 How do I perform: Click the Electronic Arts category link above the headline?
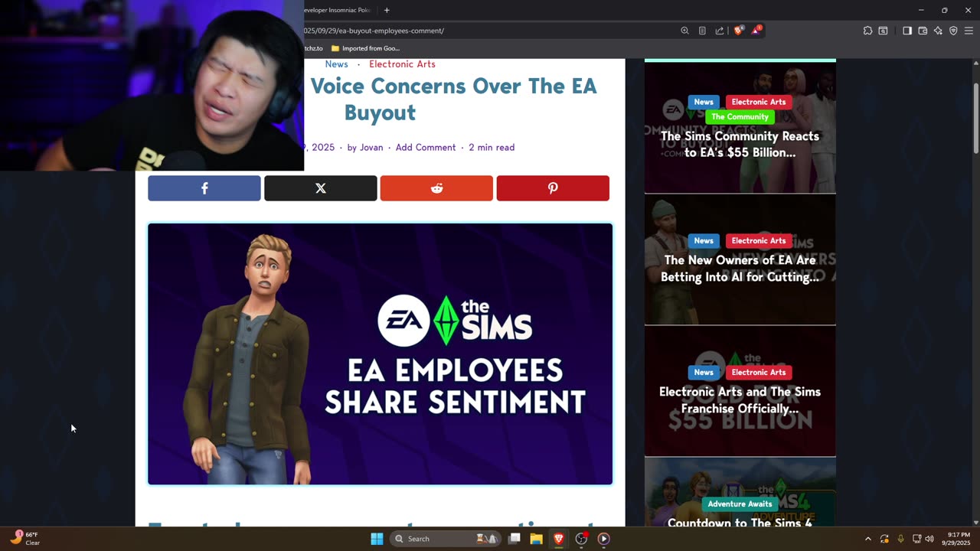402,64
